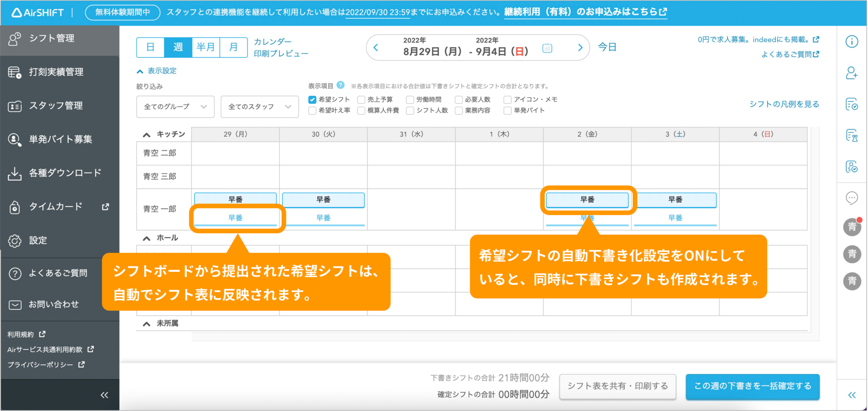Open お問い合わせ mail icon
The image size is (868, 411).
pyautogui.click(x=15, y=305)
